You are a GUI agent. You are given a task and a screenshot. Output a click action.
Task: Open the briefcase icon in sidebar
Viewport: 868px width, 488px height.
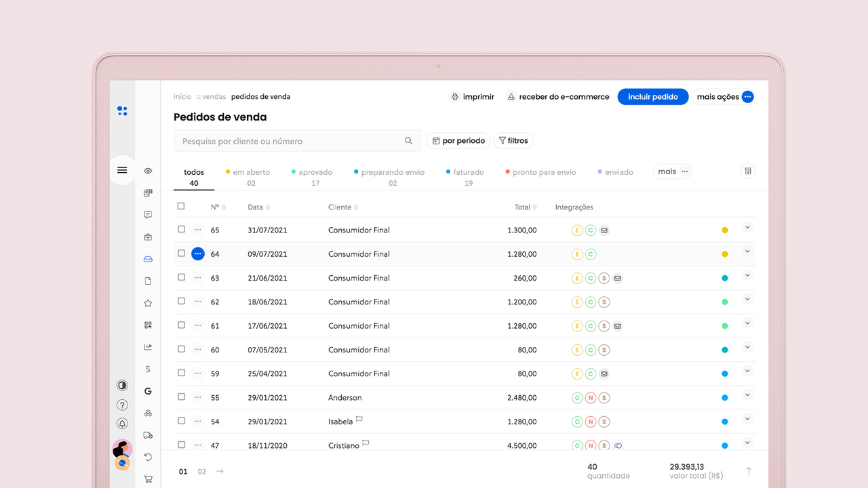coord(148,237)
